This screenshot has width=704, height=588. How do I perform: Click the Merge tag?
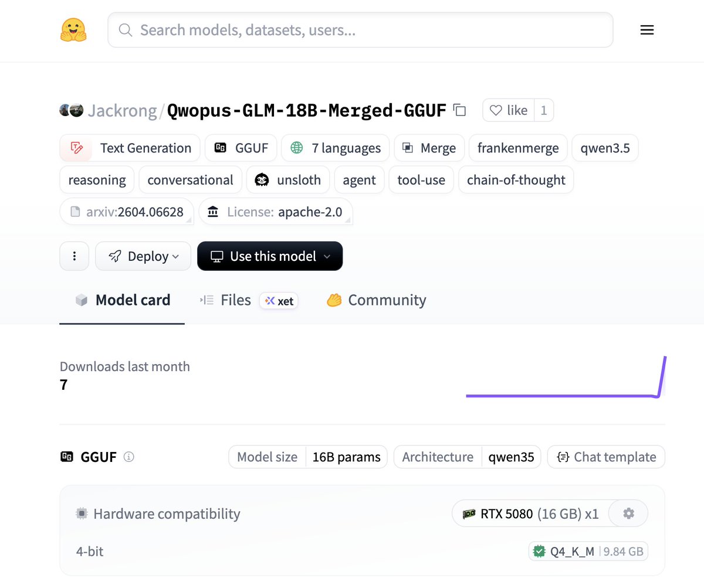coord(429,148)
